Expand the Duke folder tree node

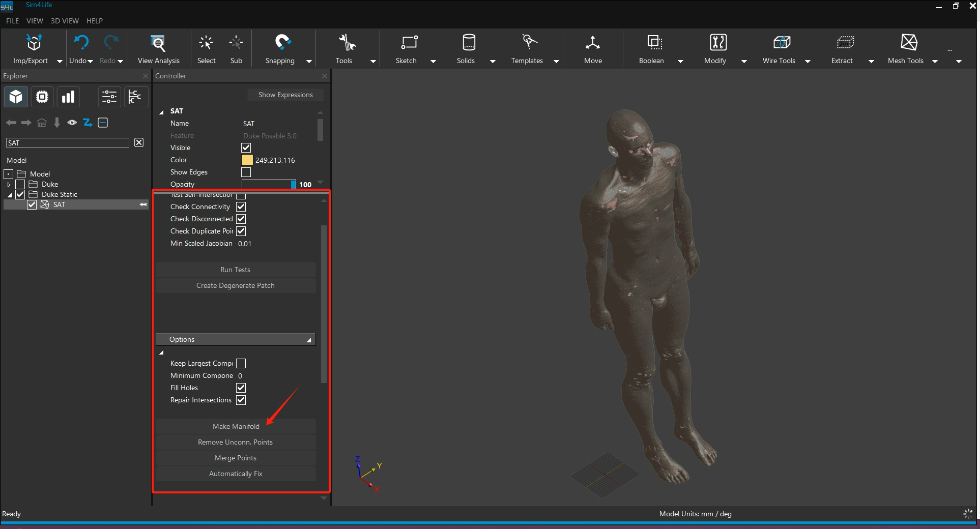[9, 184]
